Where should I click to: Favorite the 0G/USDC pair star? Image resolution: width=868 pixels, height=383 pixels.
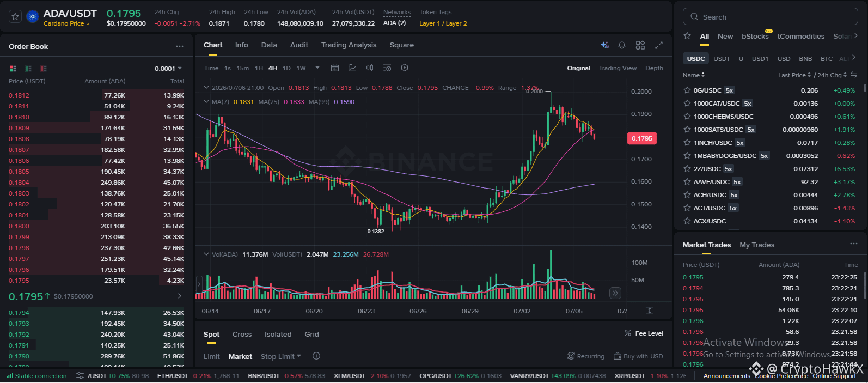(x=687, y=90)
